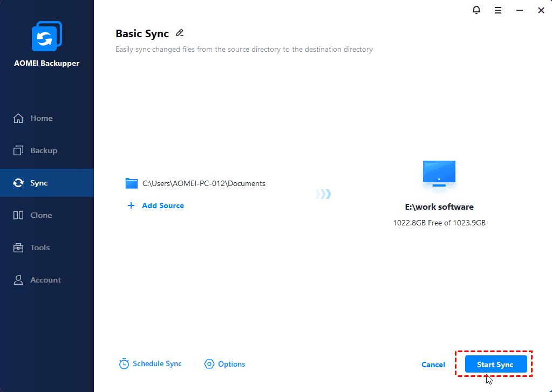Click the pencil icon beside Basic Sync
The image size is (552, 392).
pos(180,33)
